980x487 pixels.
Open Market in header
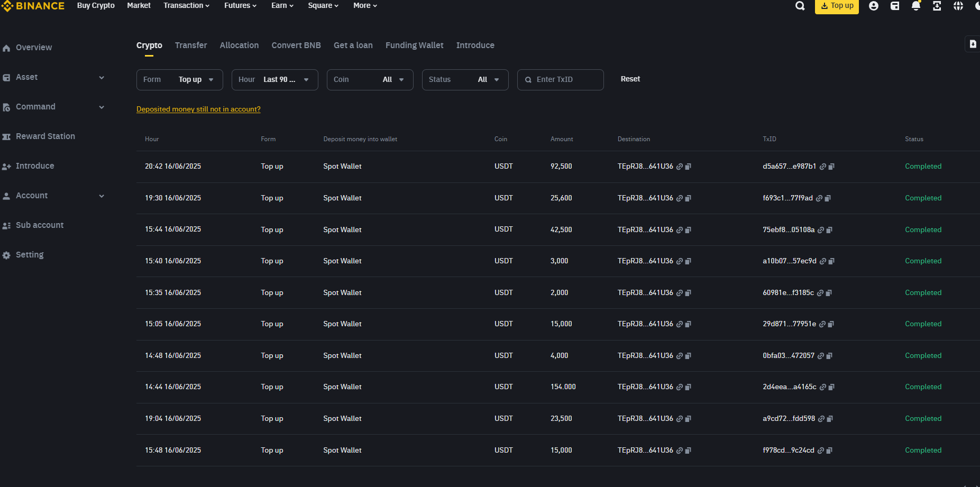(x=139, y=5)
